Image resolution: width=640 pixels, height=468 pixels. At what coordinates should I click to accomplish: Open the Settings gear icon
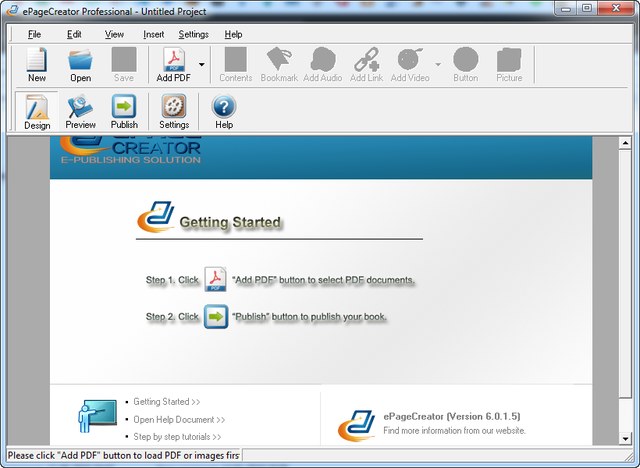coord(174,111)
